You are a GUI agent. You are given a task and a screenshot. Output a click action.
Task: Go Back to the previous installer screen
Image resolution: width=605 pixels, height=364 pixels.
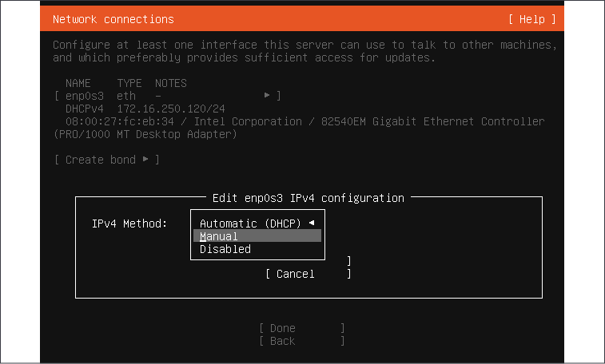pyautogui.click(x=302, y=341)
